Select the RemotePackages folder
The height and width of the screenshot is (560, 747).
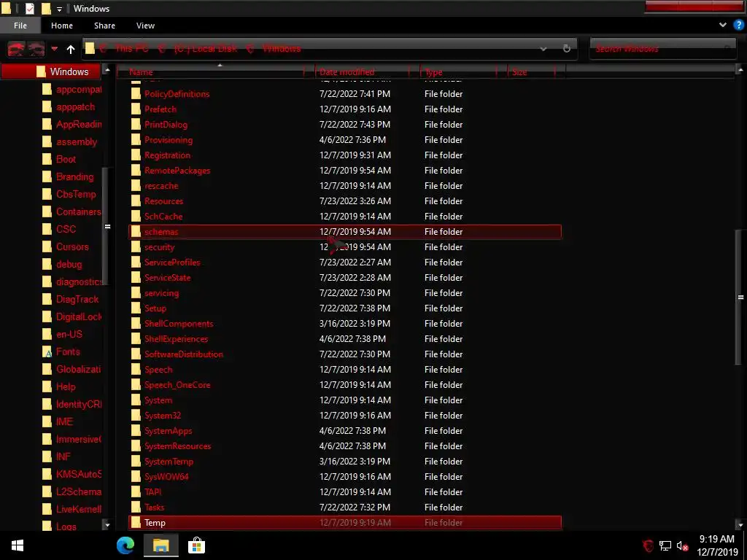pos(177,171)
